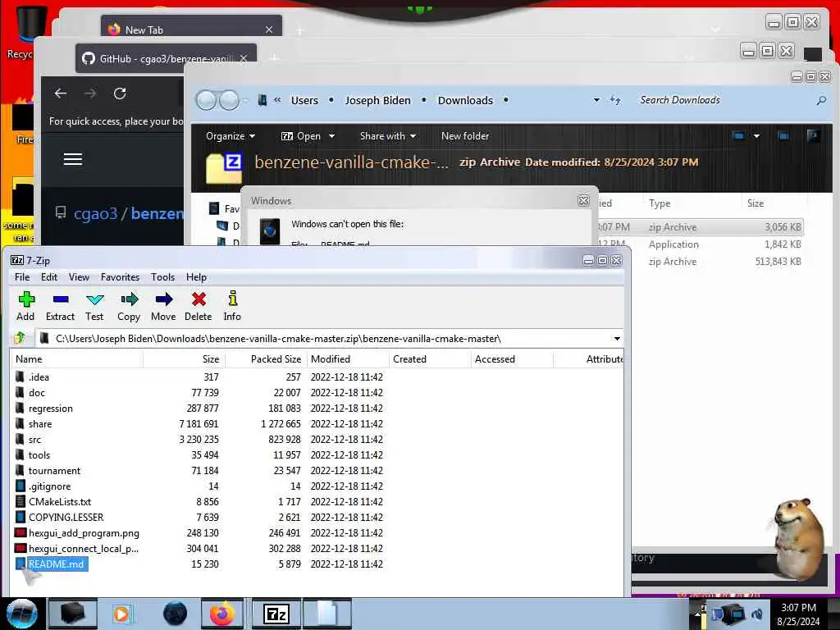Click the Extract icon in 7-Zip
Image resolution: width=840 pixels, height=630 pixels.
tap(61, 299)
